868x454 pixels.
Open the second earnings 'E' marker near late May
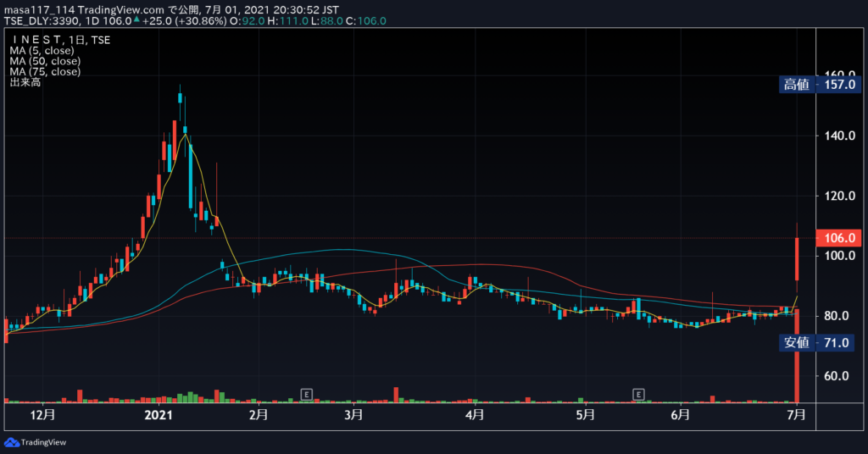(x=638, y=394)
